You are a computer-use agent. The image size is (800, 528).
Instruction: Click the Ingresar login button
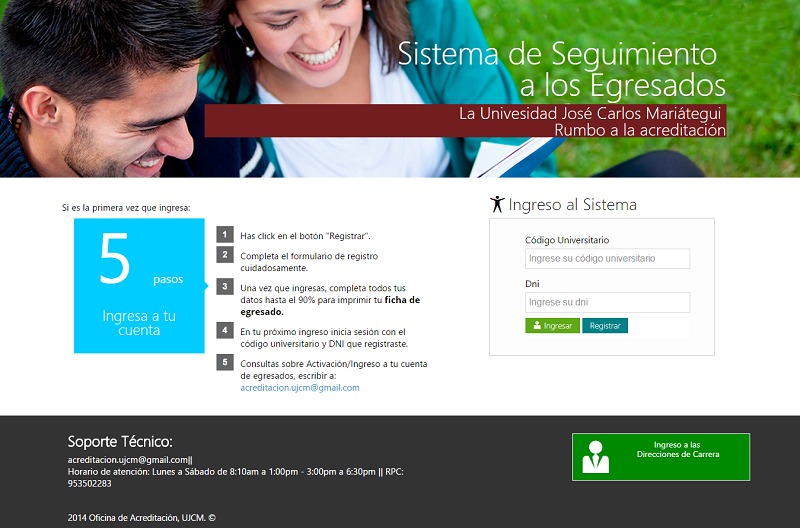[x=552, y=325]
